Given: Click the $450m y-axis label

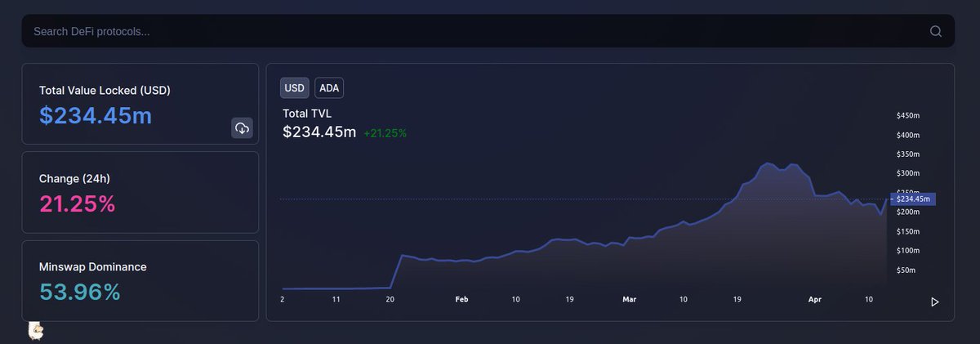Looking at the screenshot, I should (908, 116).
